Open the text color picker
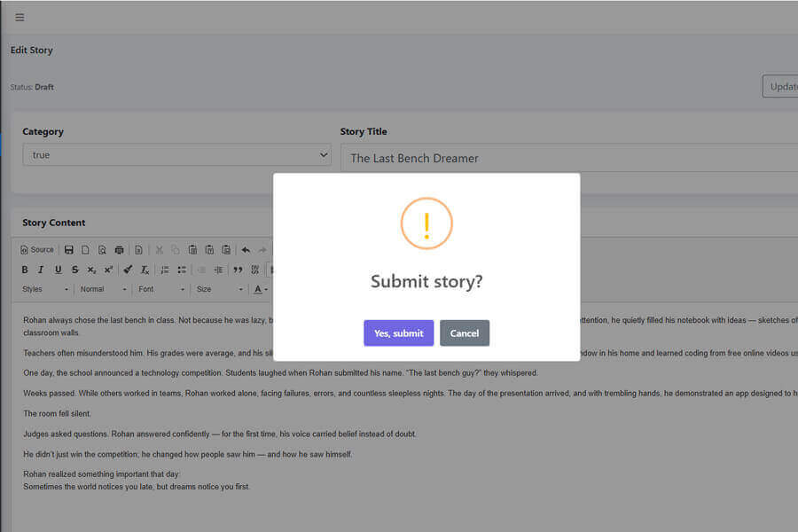 [x=258, y=289]
